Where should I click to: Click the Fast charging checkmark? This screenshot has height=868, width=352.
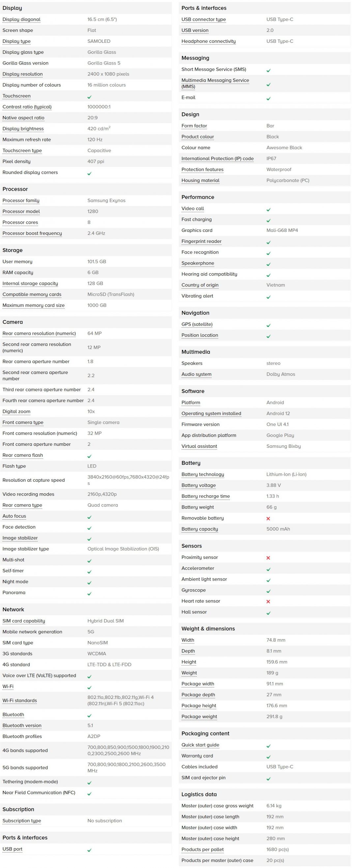(x=268, y=220)
